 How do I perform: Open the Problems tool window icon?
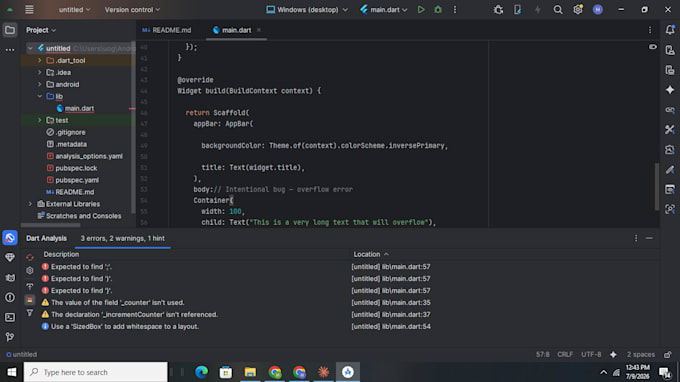[10, 297]
